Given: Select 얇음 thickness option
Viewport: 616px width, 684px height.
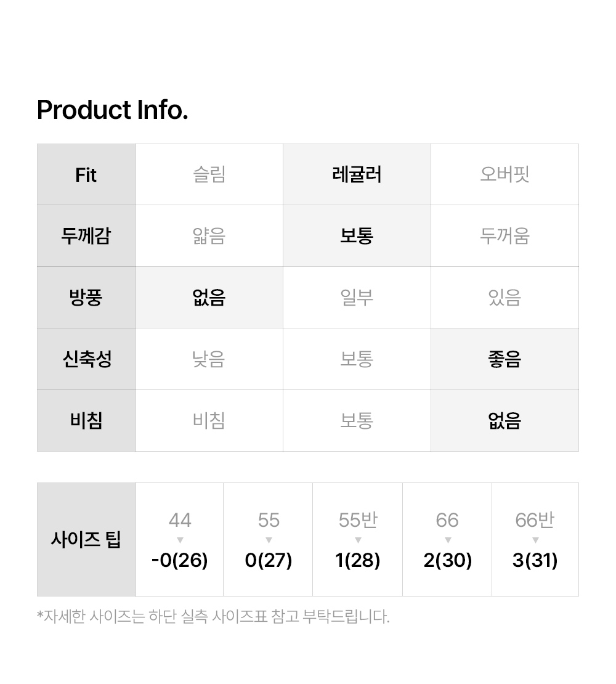Looking at the screenshot, I should coord(209,236).
